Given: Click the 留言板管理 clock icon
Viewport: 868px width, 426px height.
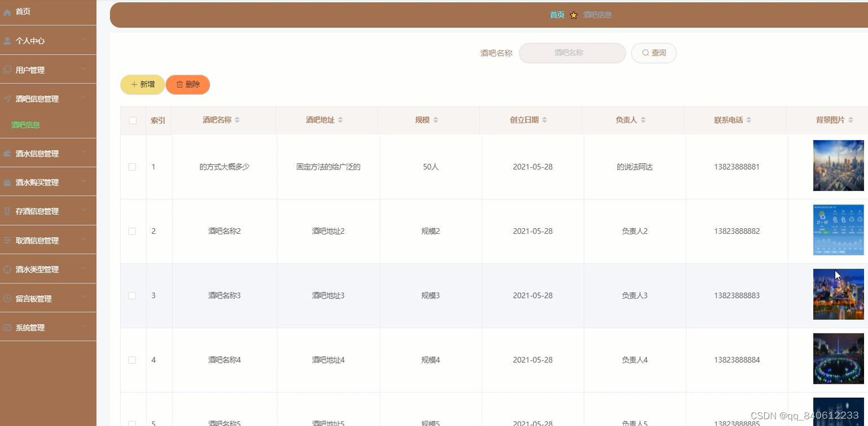Looking at the screenshot, I should pyautogui.click(x=7, y=298).
